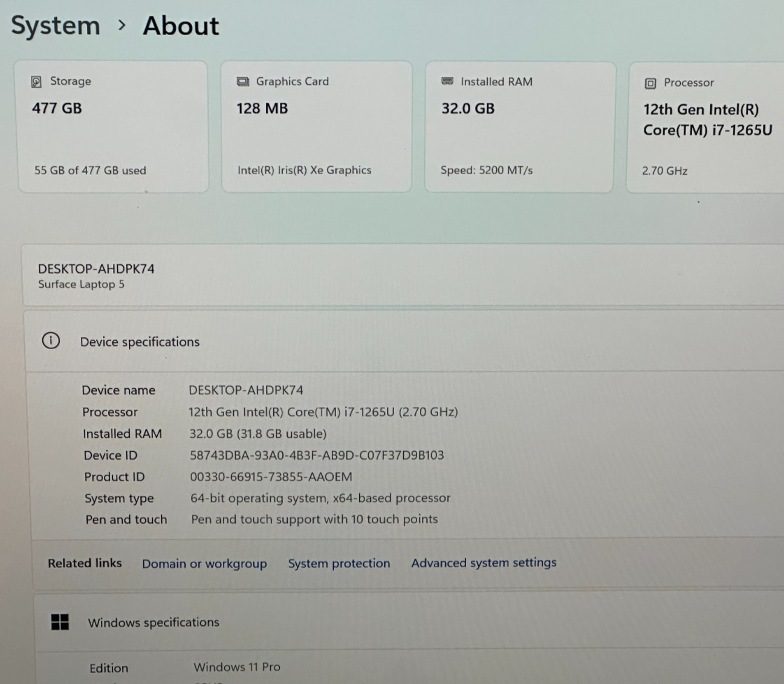Select the 128 MB graphics value
Image resolution: width=784 pixels, height=684 pixels.
262,108
